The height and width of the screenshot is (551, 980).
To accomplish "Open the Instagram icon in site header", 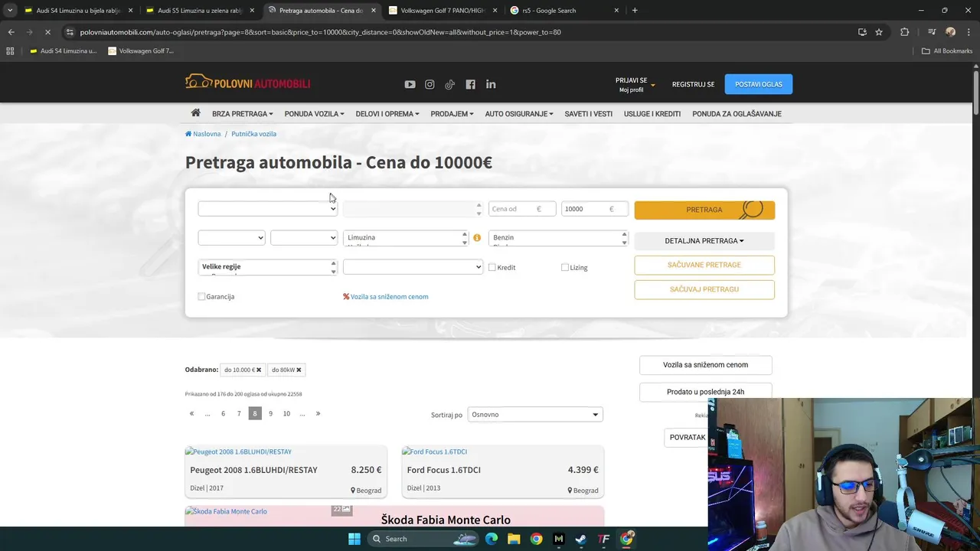I will coord(430,84).
